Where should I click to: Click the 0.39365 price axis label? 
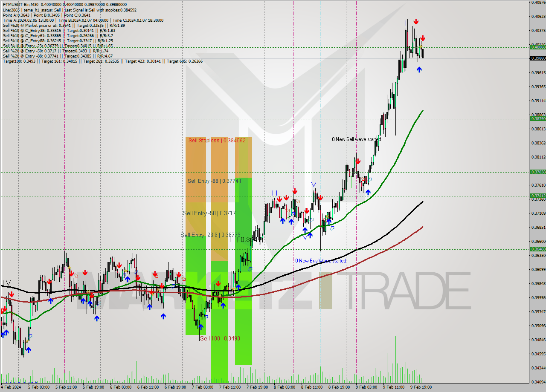pyautogui.click(x=538, y=87)
